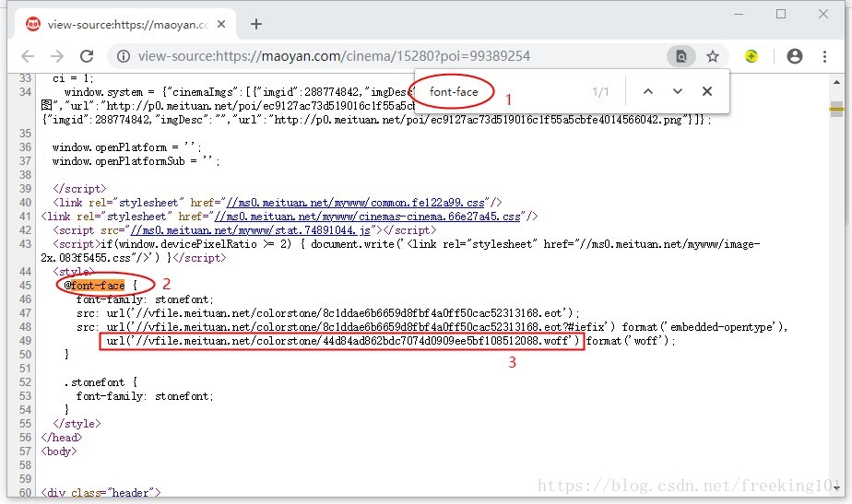The height and width of the screenshot is (504, 852).
Task: Open the user profile avatar
Action: [795, 56]
